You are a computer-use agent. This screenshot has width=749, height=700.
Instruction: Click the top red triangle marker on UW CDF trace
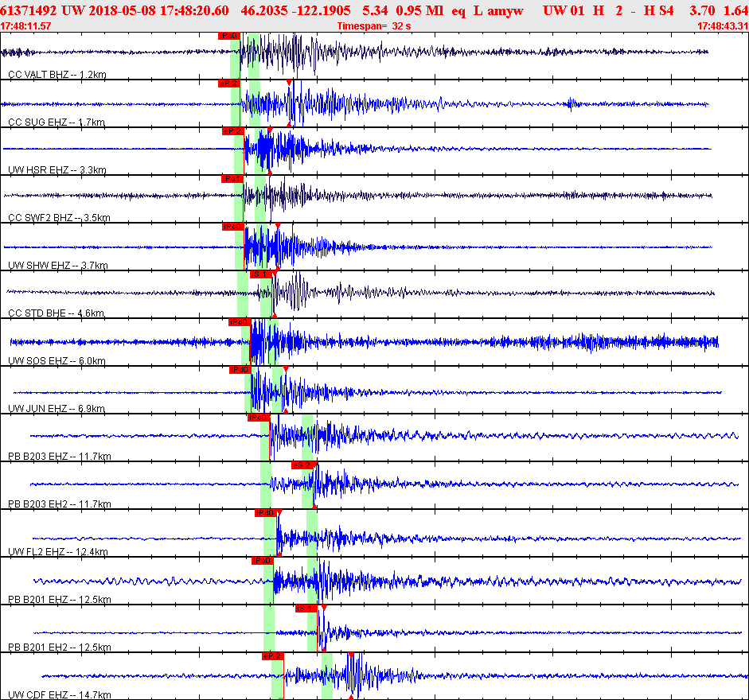[351, 655]
